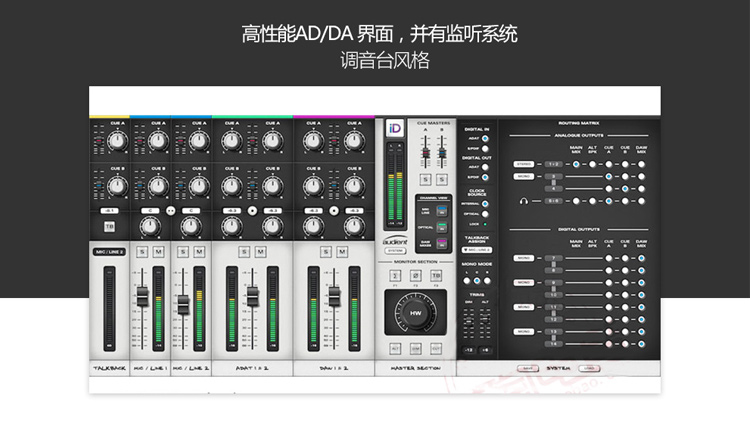Click the TB talkback button on Talkback channel

click(x=110, y=226)
